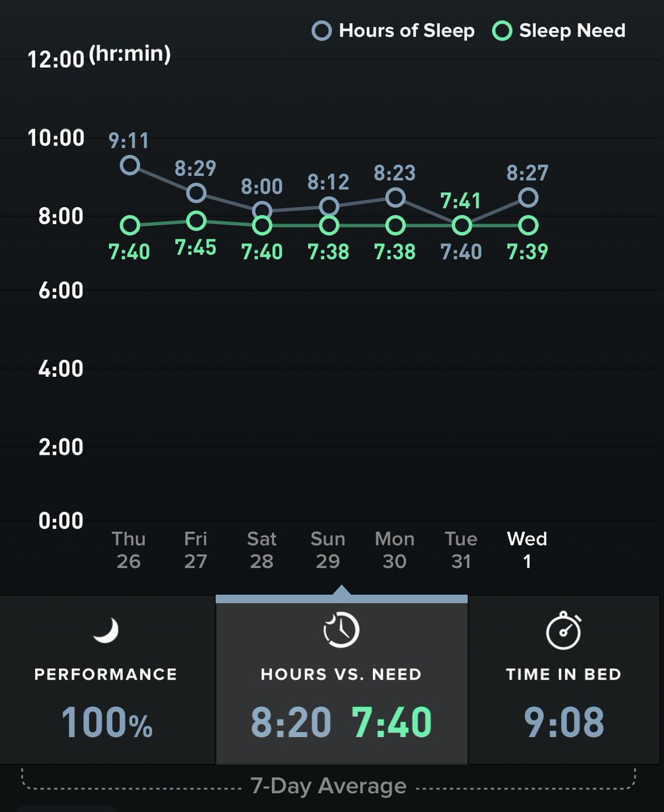Viewport: 664px width, 812px height.
Task: Tap the Wed 1 day label
Action: click(527, 550)
